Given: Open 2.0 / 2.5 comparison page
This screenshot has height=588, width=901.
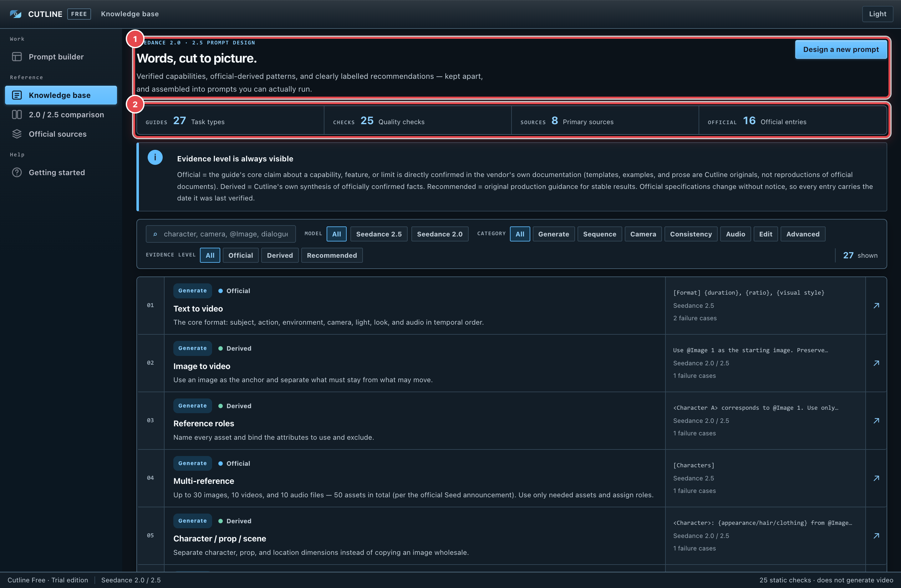Looking at the screenshot, I should coord(61,115).
